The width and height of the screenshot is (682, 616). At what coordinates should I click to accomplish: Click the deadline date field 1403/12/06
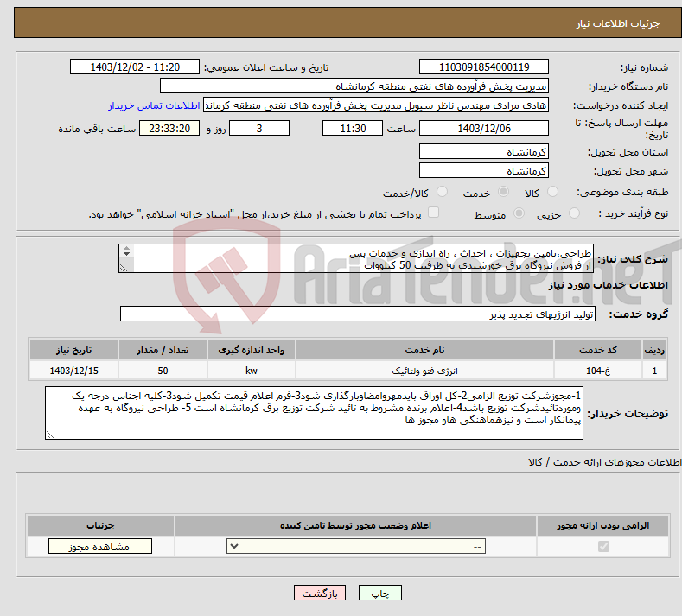tap(484, 128)
